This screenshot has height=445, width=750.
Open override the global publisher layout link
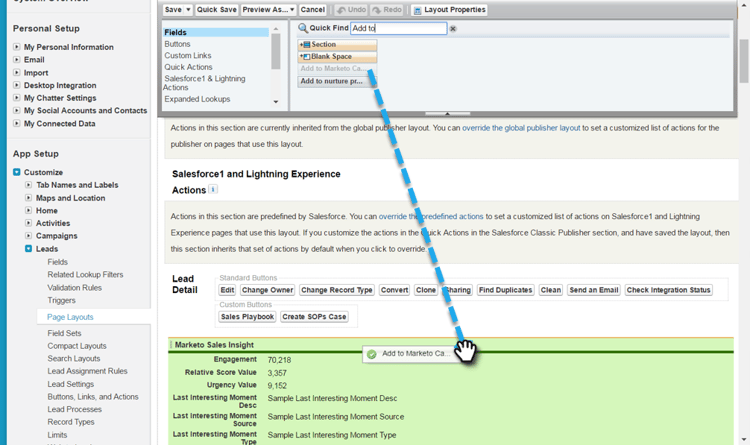521,128
